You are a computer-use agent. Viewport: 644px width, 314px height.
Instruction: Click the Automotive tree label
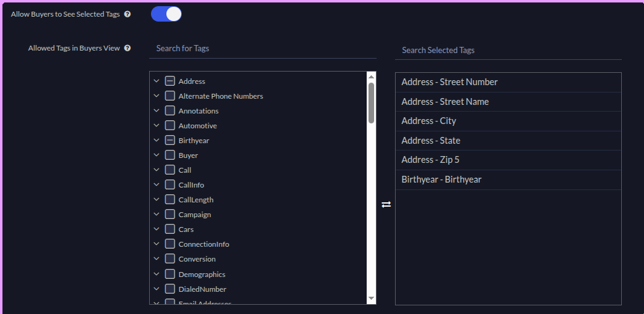[x=198, y=126]
